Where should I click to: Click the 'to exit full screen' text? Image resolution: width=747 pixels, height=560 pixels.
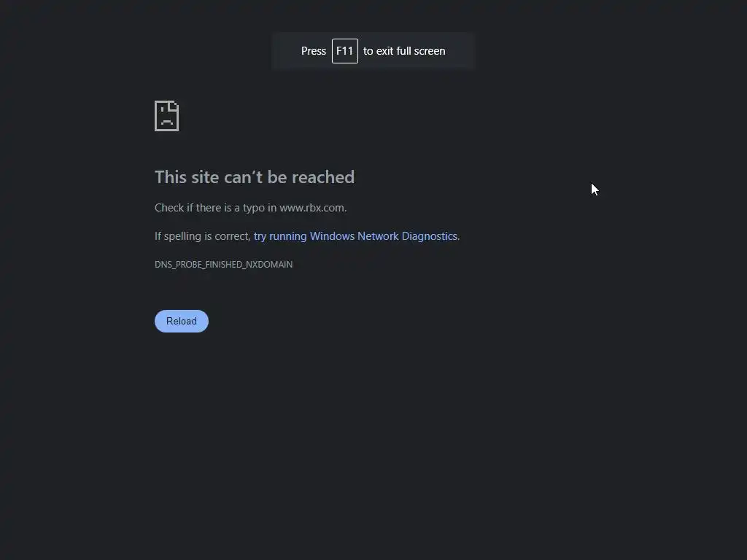[x=404, y=51]
